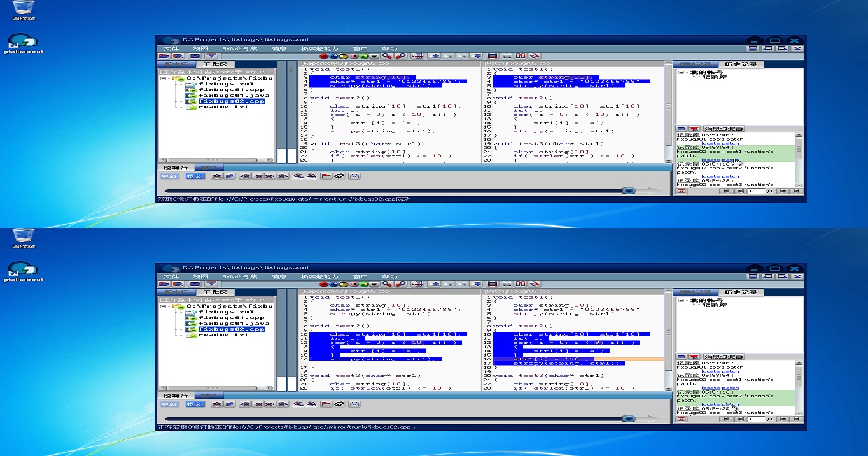Click refresh arrows toolbar icon in upper window
The height and width of the screenshot is (456, 868).
[x=534, y=56]
